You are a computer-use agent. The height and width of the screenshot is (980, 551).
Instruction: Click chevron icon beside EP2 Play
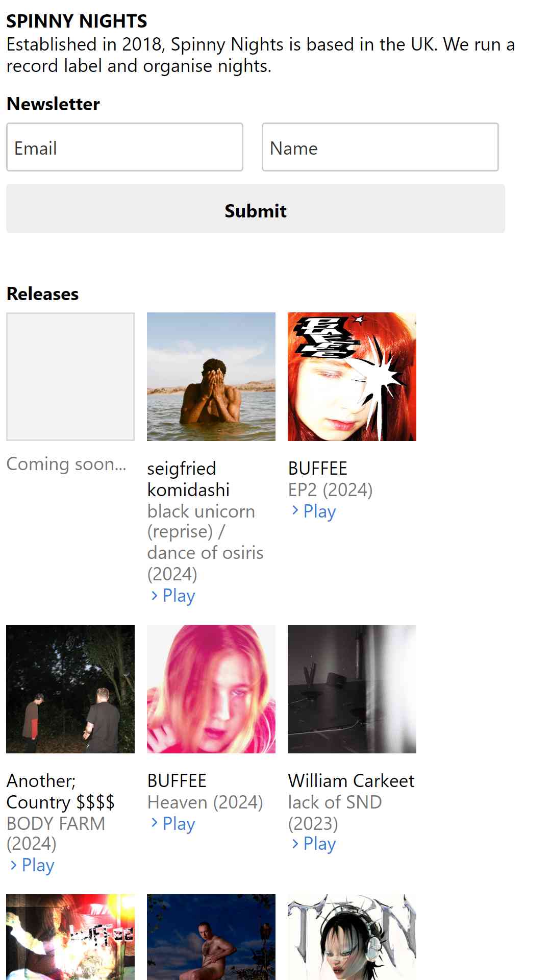point(295,510)
